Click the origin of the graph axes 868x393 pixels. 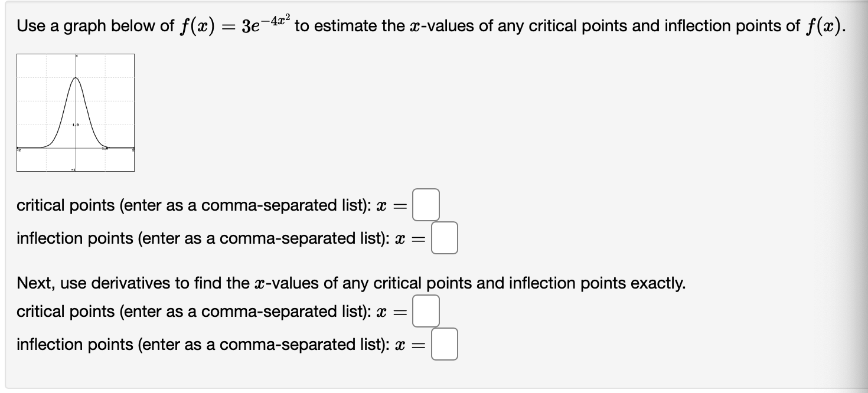76,148
